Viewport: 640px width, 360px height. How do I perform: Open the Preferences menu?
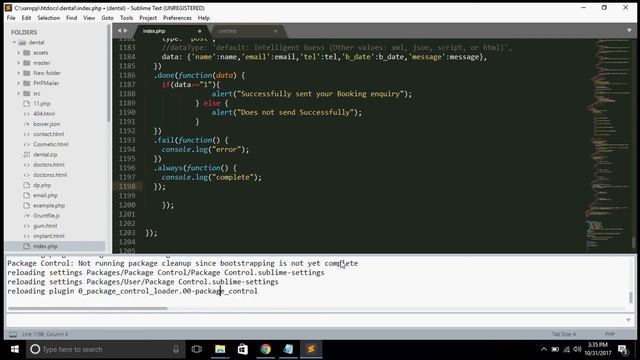click(177, 18)
